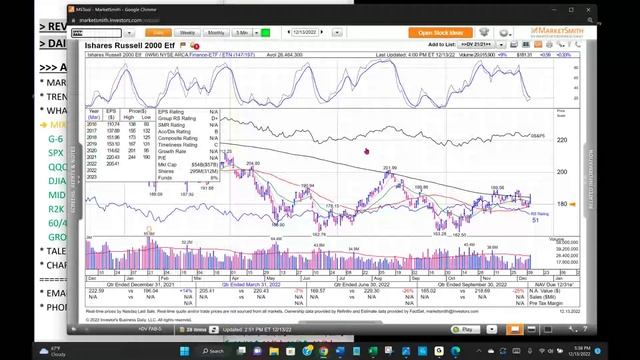Viewport: 640px width, 360px height.
Task: Open File Explorer from the taskbar
Action: pyautogui.click(x=274, y=351)
